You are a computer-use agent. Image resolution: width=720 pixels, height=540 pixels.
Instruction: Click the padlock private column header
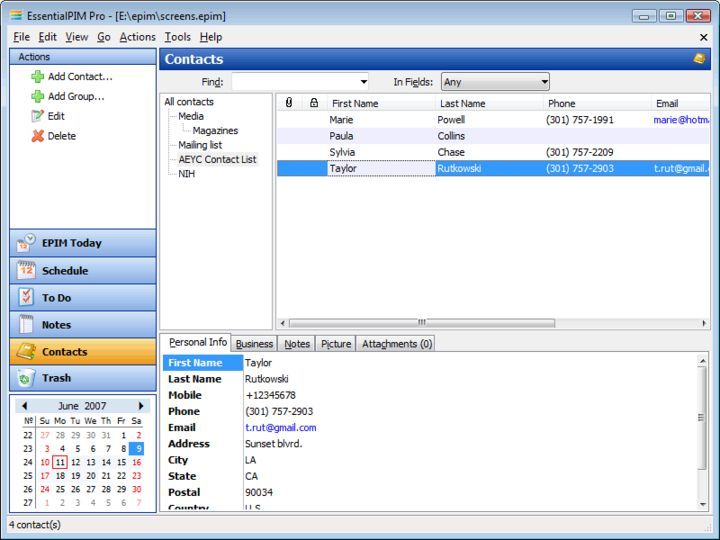click(314, 103)
